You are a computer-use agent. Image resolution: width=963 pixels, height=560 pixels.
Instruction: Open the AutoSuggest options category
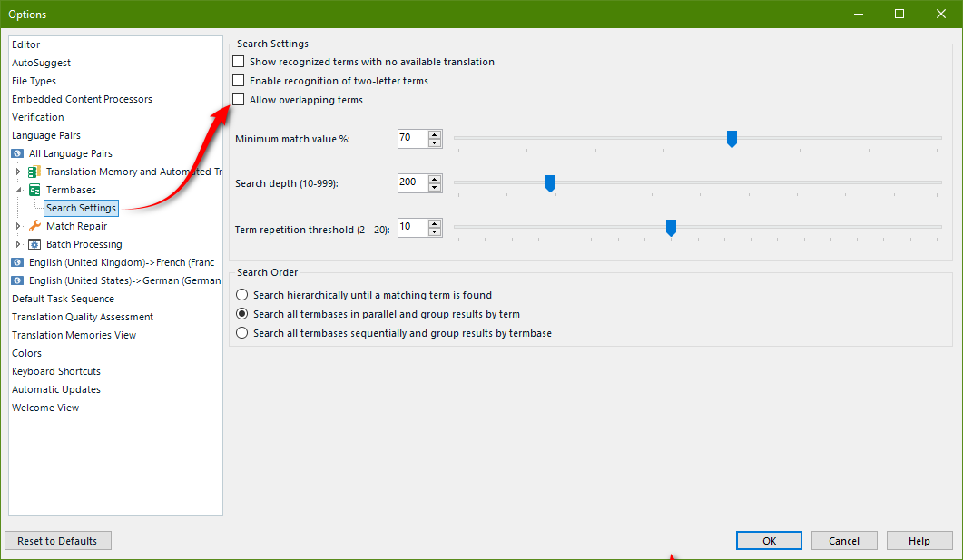41,63
